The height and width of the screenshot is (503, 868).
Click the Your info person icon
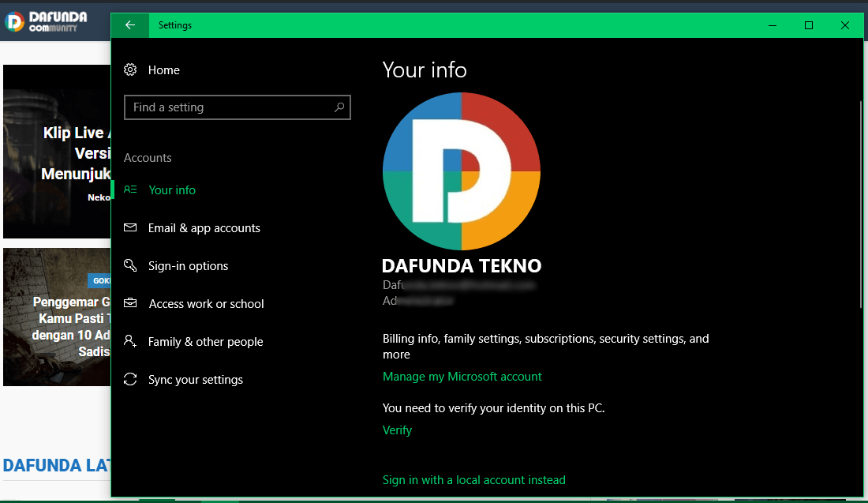[131, 190]
